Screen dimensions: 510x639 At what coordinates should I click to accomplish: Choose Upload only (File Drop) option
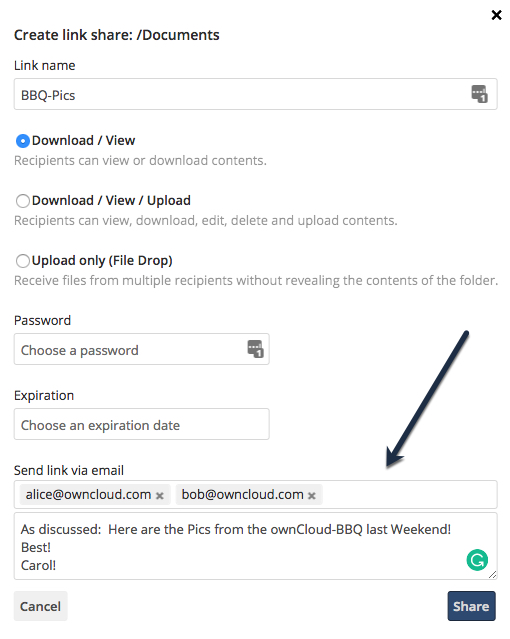[x=22, y=261]
